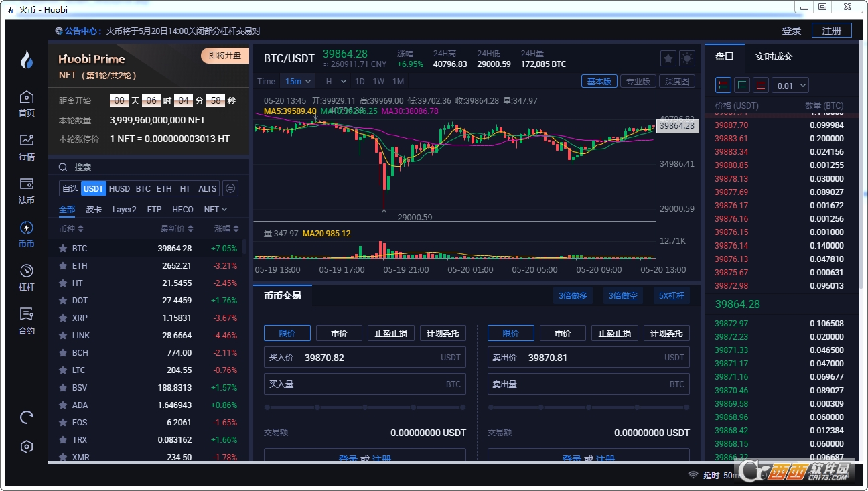Open the 15m interval dropdown
The image size is (868, 491).
pos(297,81)
